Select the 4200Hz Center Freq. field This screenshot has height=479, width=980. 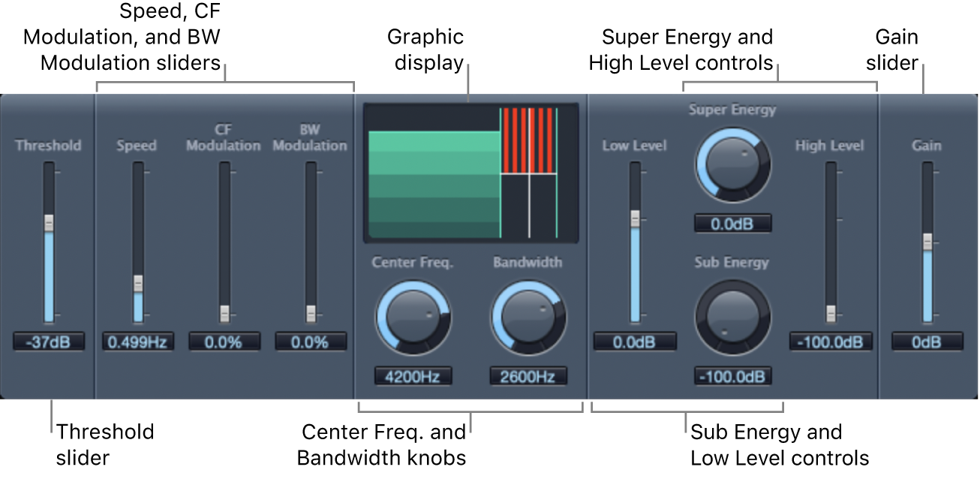click(x=413, y=376)
